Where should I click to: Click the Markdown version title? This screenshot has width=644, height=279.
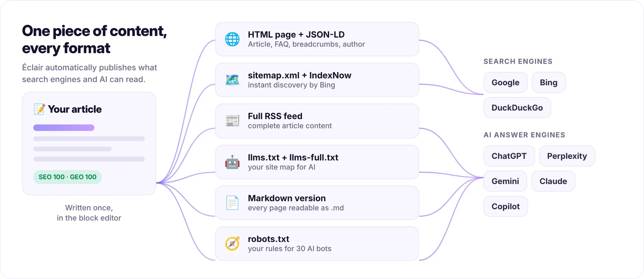tap(287, 198)
